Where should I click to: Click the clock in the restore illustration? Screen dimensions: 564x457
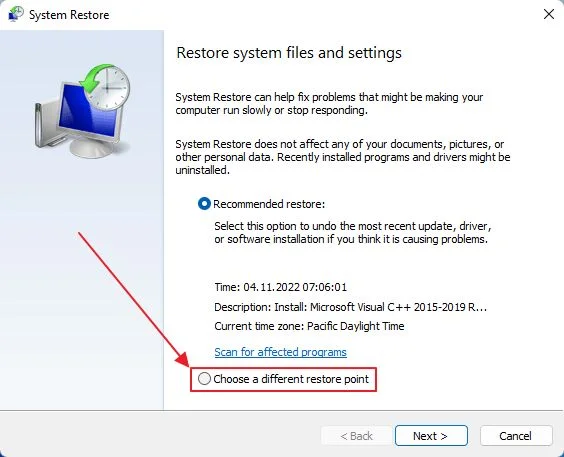click(109, 87)
